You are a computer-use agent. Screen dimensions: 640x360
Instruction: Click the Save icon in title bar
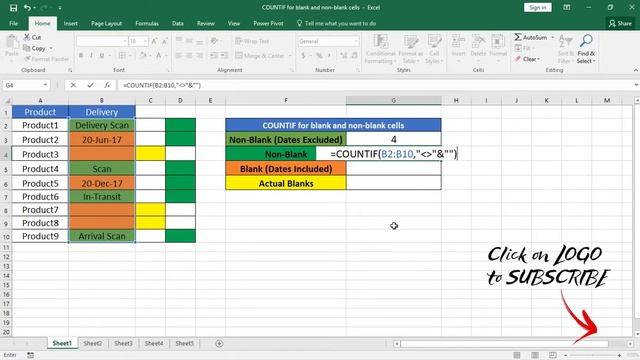[13, 8]
